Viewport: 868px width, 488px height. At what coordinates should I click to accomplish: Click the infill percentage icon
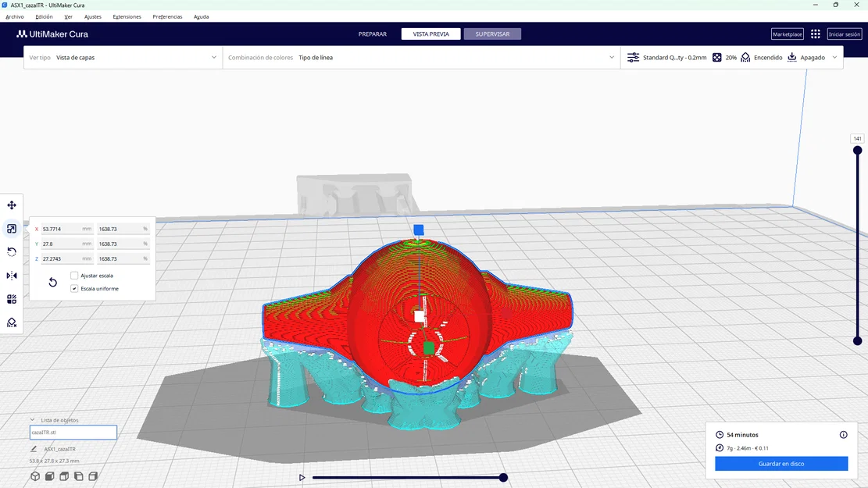tap(717, 58)
